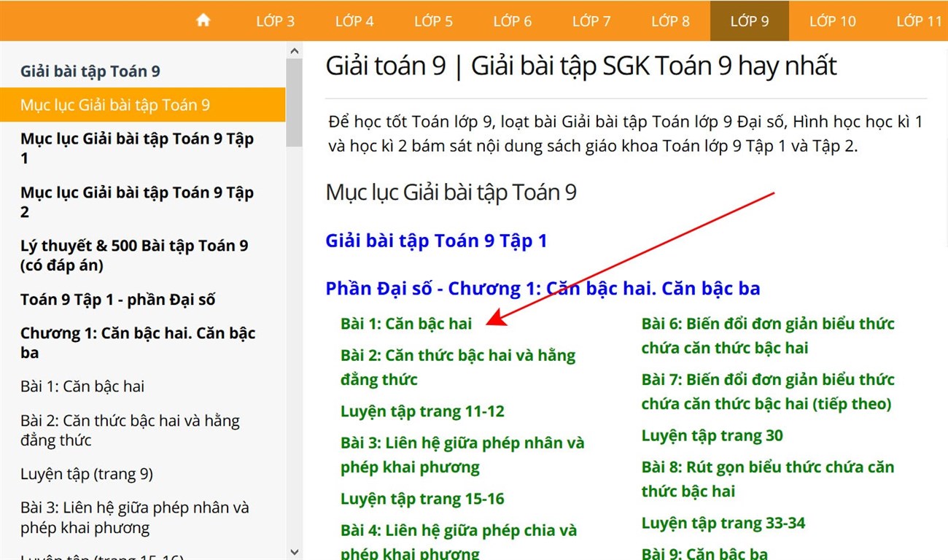Open the LỚP 8 menu tab
Viewport: 948px width, 560px height.
point(670,21)
